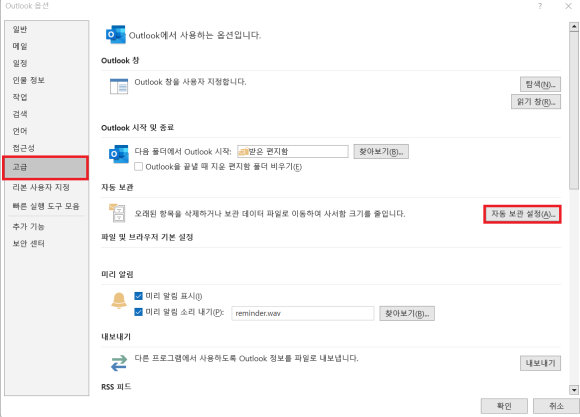The height and width of the screenshot is (417, 580).
Task: Click the '내보내기' section heading
Action: pos(116,337)
